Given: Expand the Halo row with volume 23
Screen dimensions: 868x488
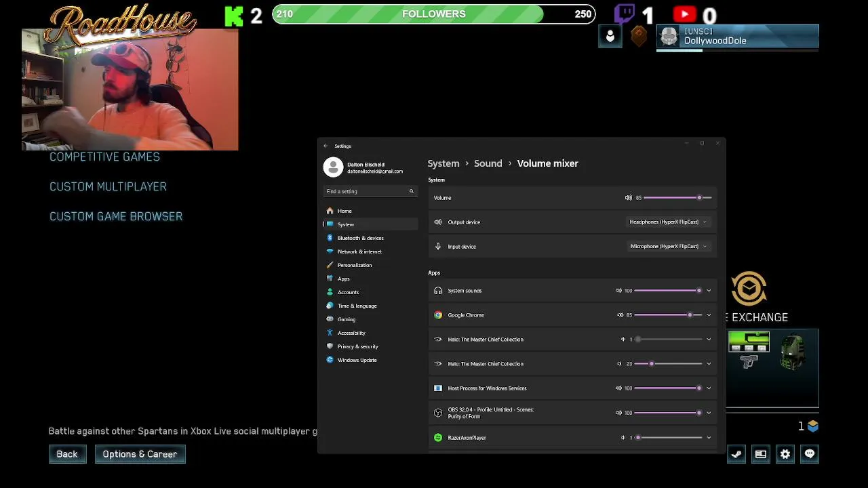Looking at the screenshot, I should click(x=709, y=364).
